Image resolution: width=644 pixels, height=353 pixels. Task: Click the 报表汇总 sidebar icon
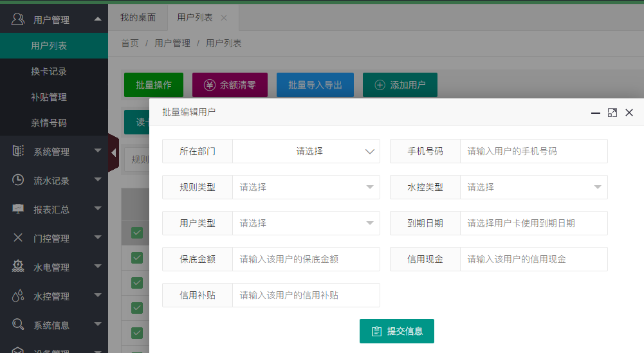click(x=18, y=209)
